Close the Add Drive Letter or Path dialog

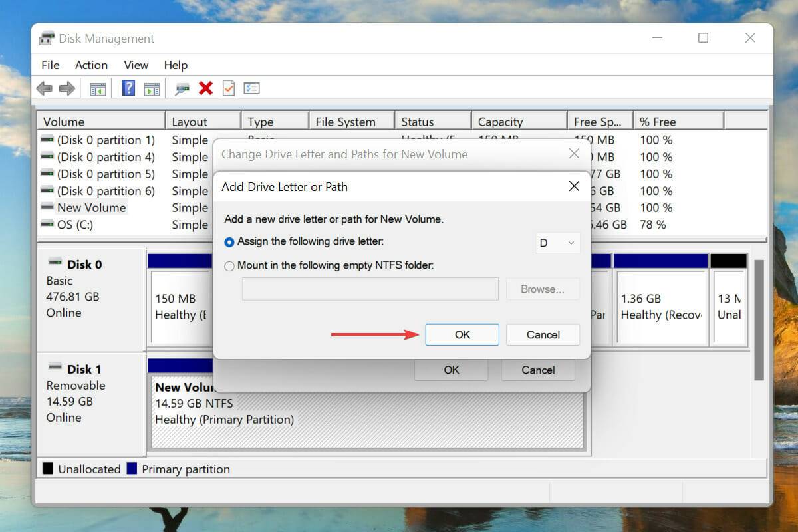pos(574,186)
